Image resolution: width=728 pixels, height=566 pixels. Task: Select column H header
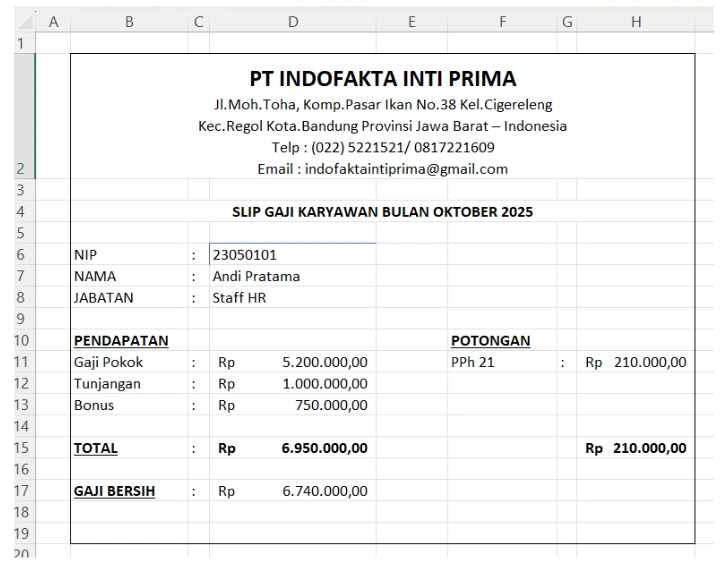point(636,21)
